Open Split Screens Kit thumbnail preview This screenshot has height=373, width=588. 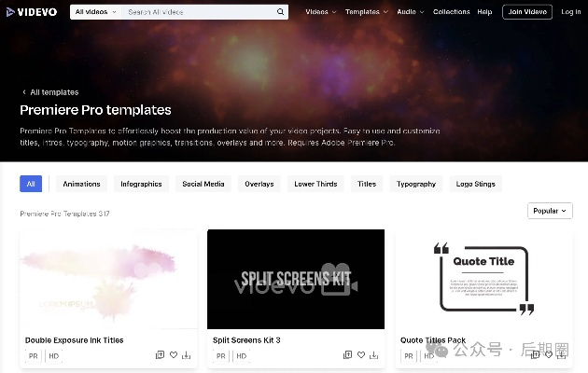(296, 279)
